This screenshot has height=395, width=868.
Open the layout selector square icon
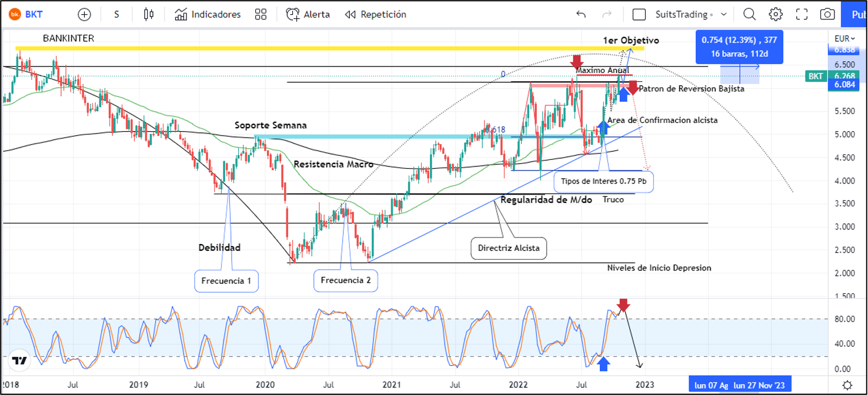coord(639,14)
